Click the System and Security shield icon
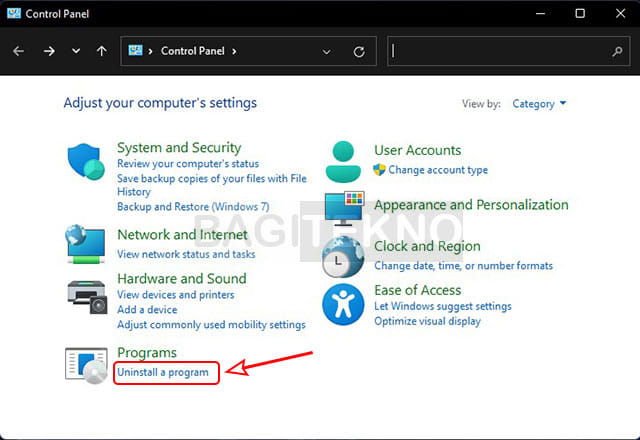This screenshot has height=440, width=640. [x=86, y=162]
